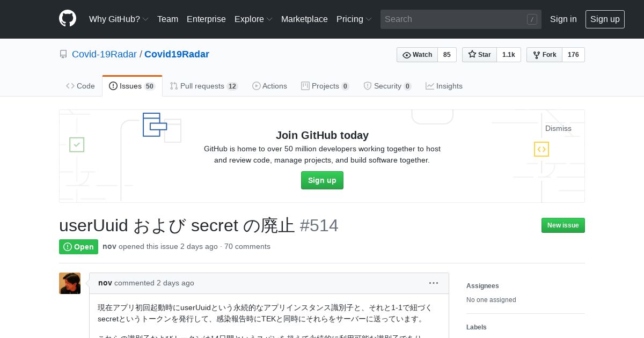Screen dimensions: 644x338
Task: Click the '70 comments' text
Action: (x=247, y=246)
